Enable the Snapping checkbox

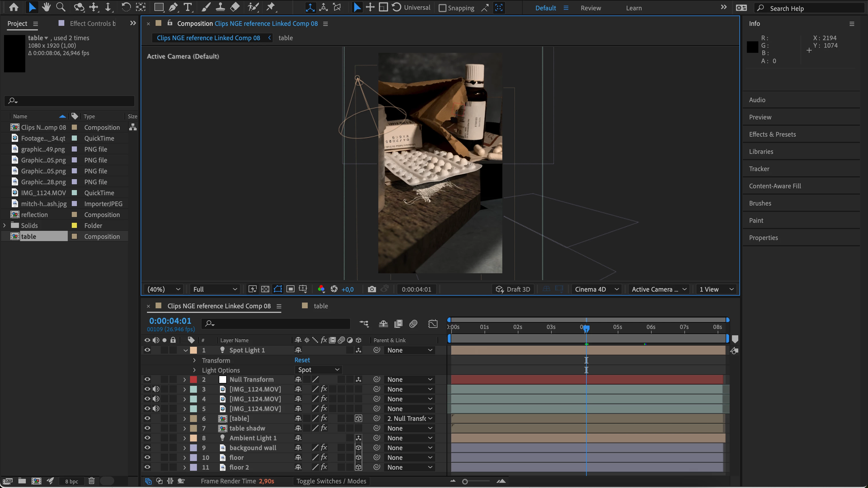442,8
